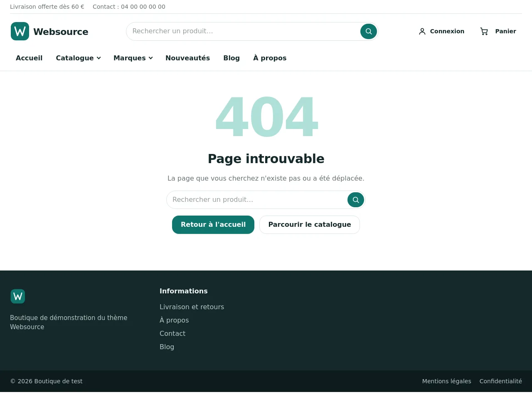Viewport: 532px width, 397px height.
Task: Click the Retour à l'accueil button
Action: (x=213, y=225)
